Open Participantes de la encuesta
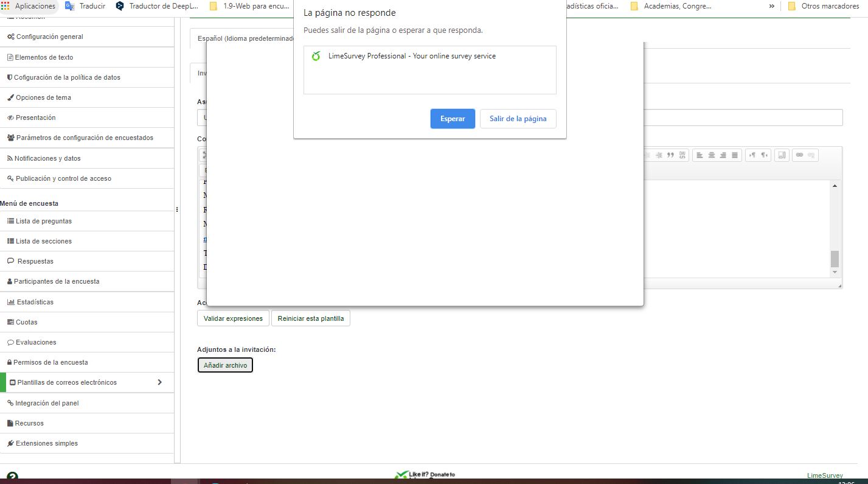 click(x=87, y=281)
